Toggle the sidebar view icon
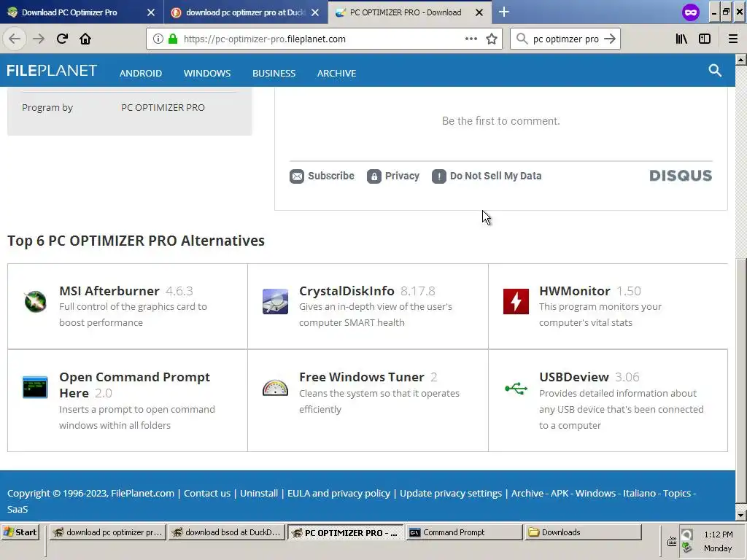747x560 pixels. 705,39
